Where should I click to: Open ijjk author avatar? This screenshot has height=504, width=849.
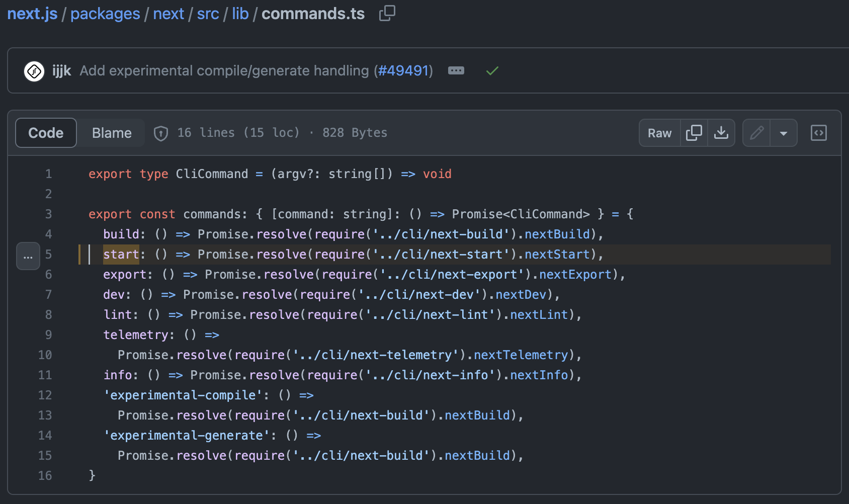pos(34,71)
